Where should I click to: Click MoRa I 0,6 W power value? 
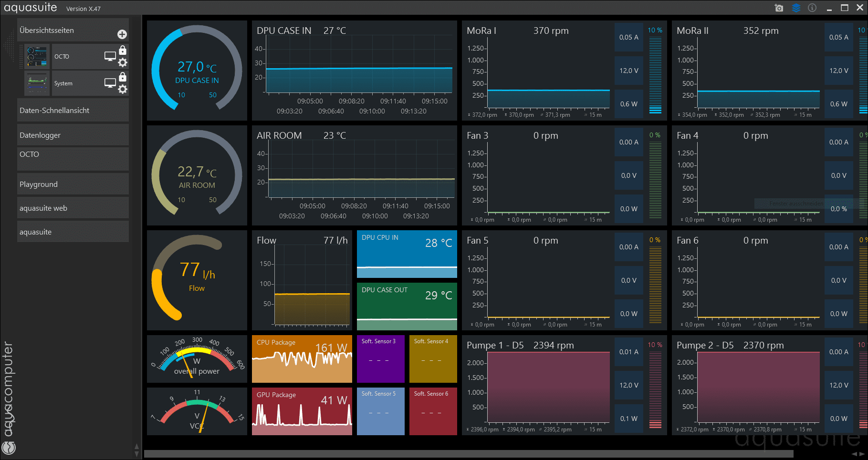pos(629,104)
